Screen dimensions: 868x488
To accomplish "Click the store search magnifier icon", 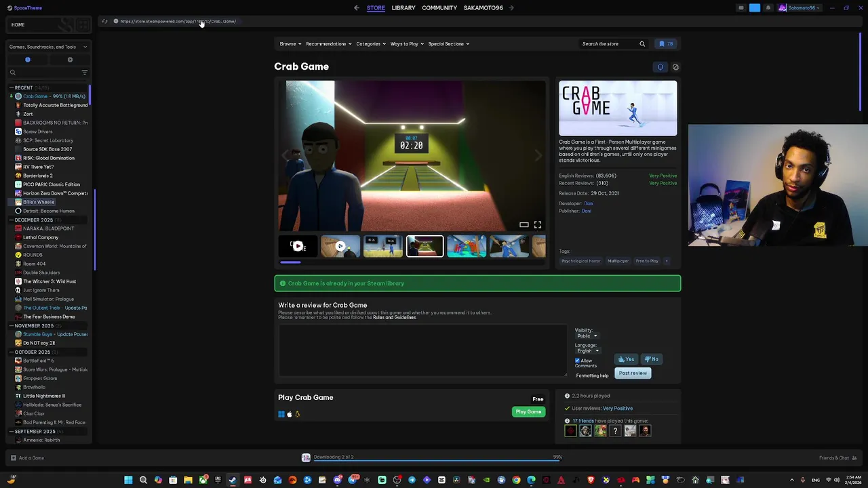I will coord(642,44).
